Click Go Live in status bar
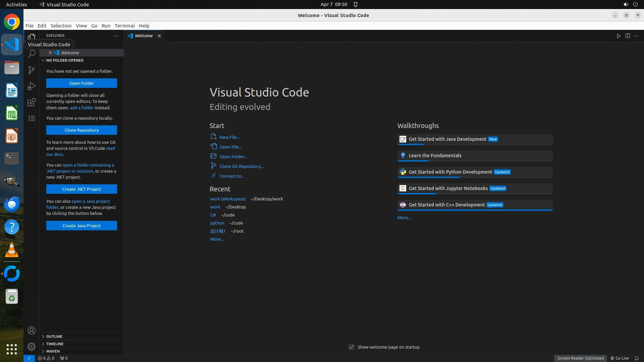This screenshot has width=644, height=362. [620, 358]
